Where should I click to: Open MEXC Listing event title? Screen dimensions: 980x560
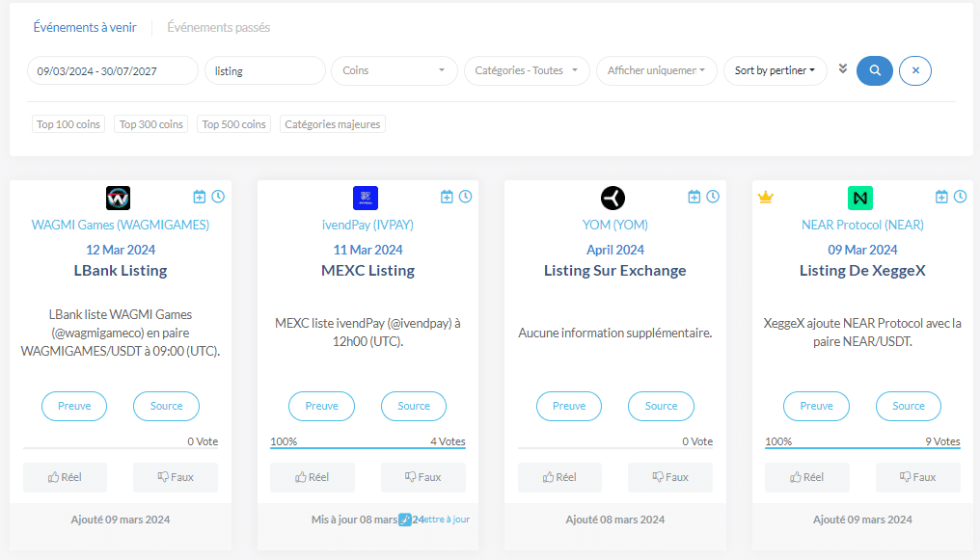pos(368,270)
